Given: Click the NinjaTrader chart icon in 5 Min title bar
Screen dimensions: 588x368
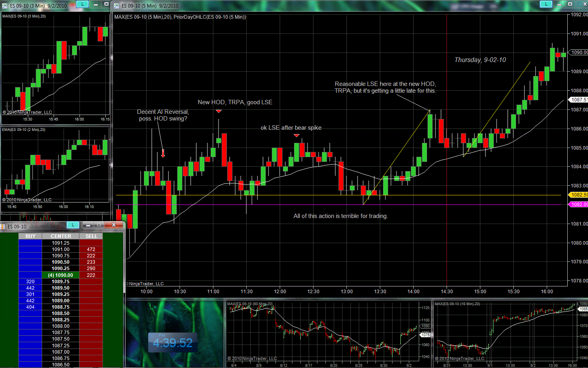Looking at the screenshot, I should click(x=116, y=6).
